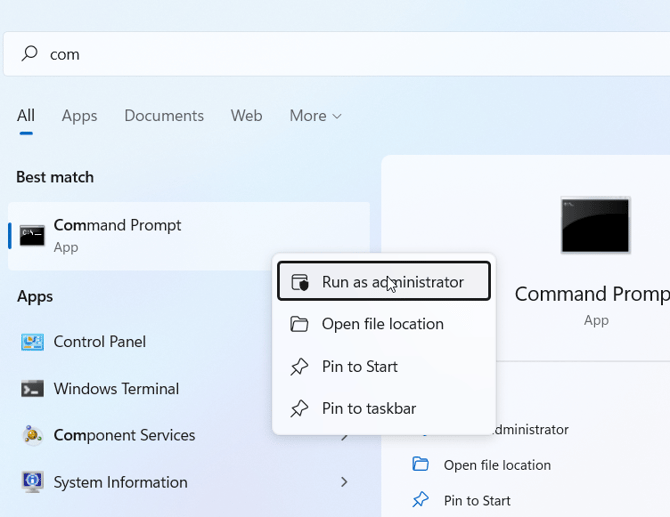Click the folder icon in context menu
Viewport: 670px width, 517px height.
tap(299, 324)
